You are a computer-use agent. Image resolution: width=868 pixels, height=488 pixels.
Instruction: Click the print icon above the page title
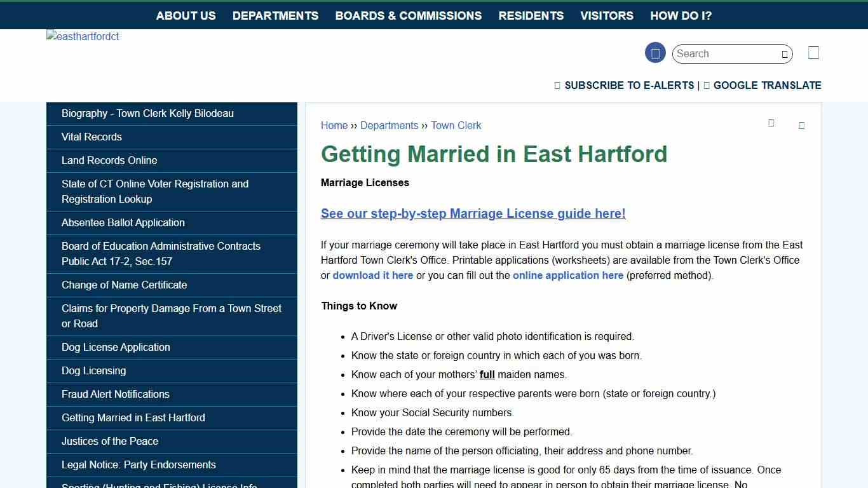(x=771, y=124)
